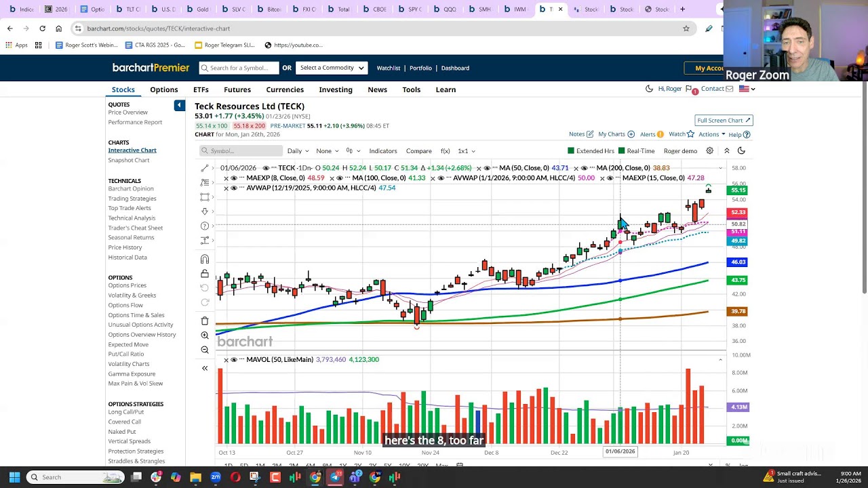The width and height of the screenshot is (868, 488).
Task: Select the measure tool in chart toolbar
Action: (205, 240)
